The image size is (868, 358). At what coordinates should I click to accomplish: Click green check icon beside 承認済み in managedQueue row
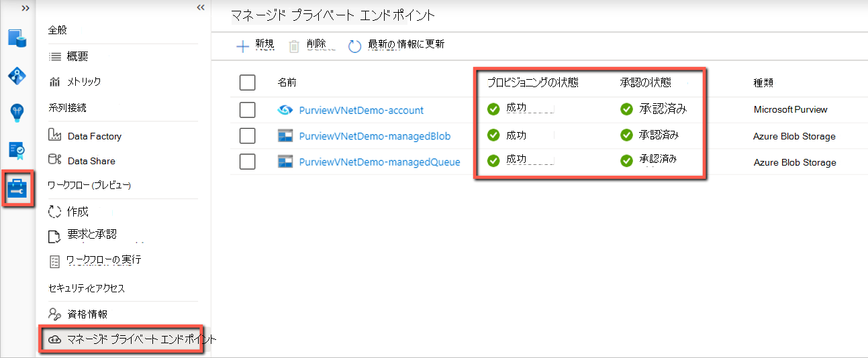(x=626, y=161)
